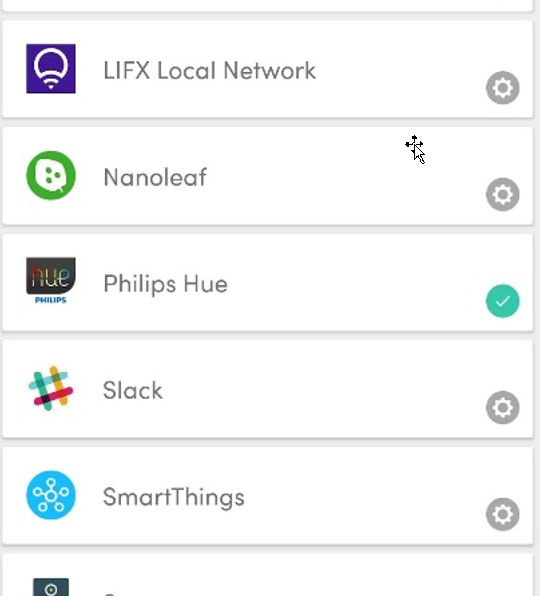Open the Slack configuration gear
The width and height of the screenshot is (540, 596).
coord(502,407)
